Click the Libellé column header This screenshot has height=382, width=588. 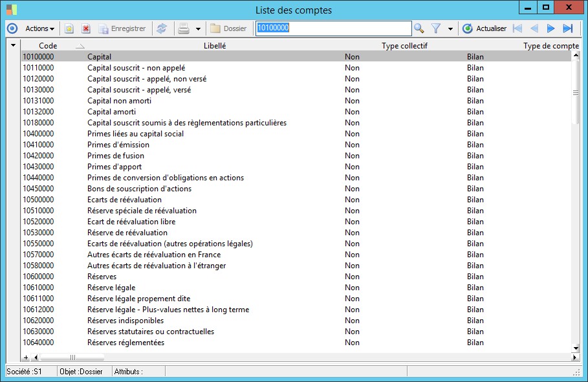pos(215,46)
